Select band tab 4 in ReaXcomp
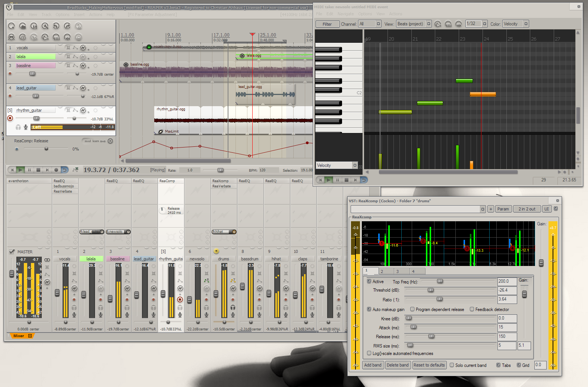 [418, 271]
